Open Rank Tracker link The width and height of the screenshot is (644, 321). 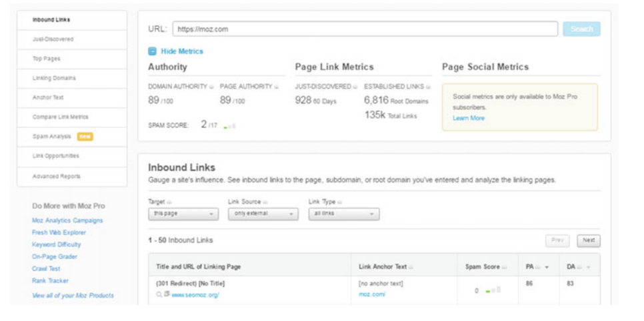pos(50,281)
